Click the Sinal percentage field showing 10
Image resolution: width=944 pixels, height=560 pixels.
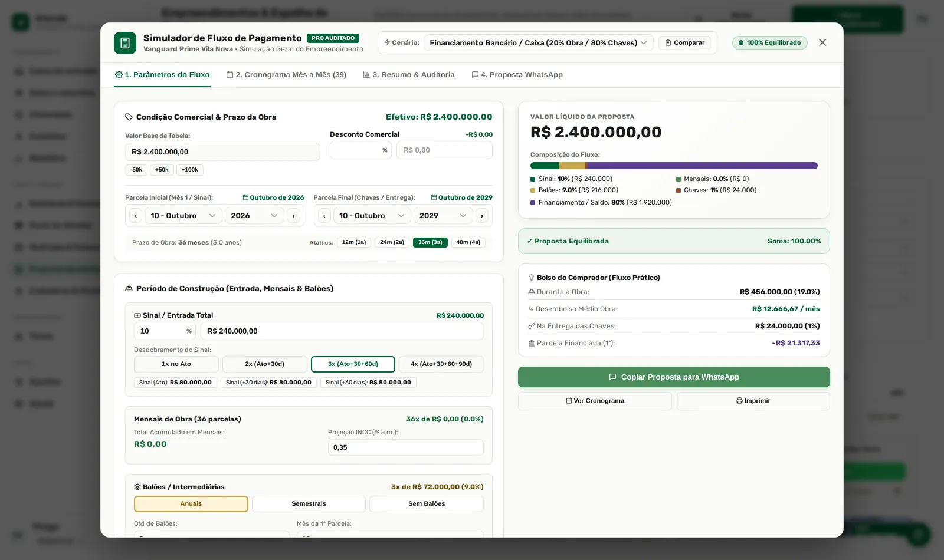165,331
